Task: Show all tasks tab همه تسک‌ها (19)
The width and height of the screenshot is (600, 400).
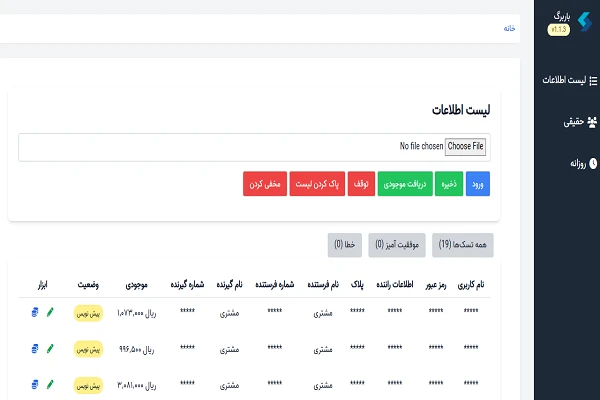Action: (464, 243)
